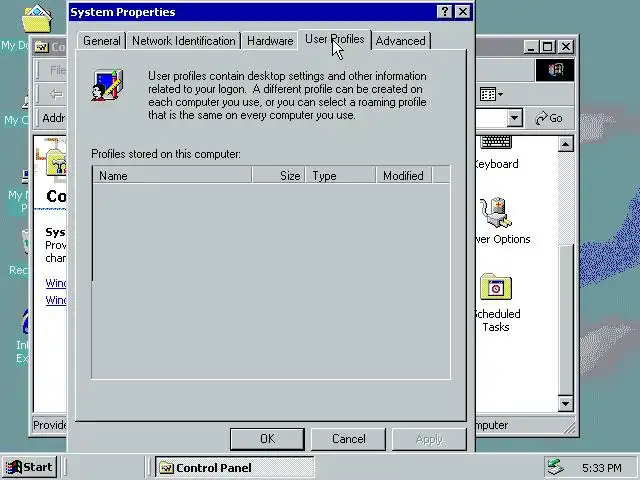The image size is (640, 480).
Task: Click the User Profiles tab
Action: [335, 39]
